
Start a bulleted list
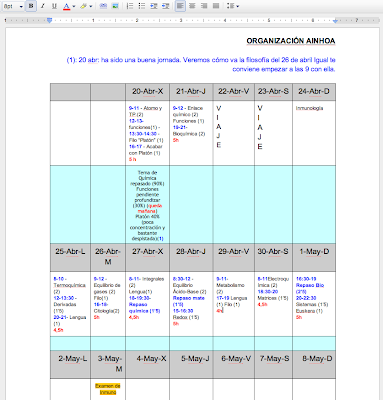142,6
